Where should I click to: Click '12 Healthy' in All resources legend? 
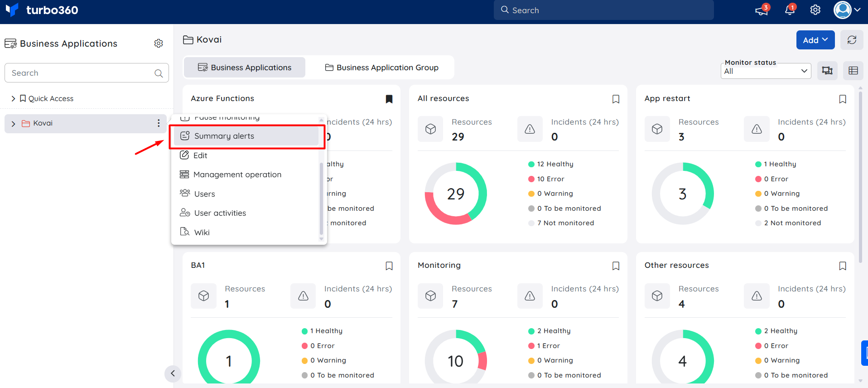coord(551,164)
